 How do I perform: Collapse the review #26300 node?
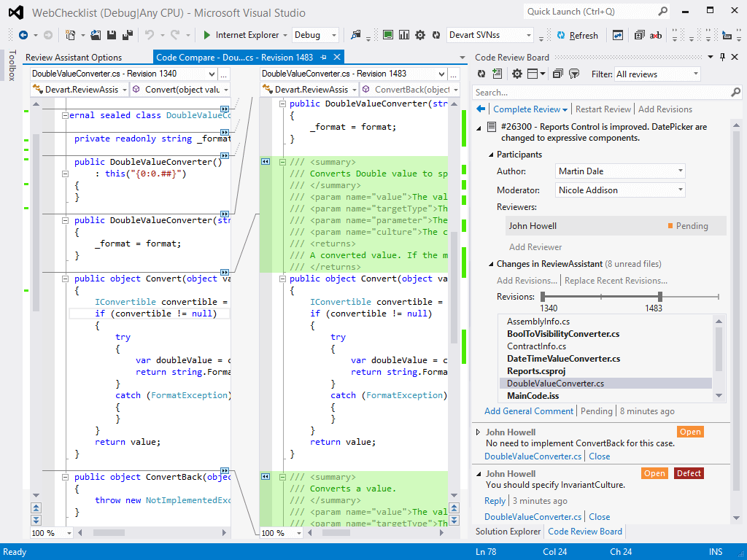479,128
